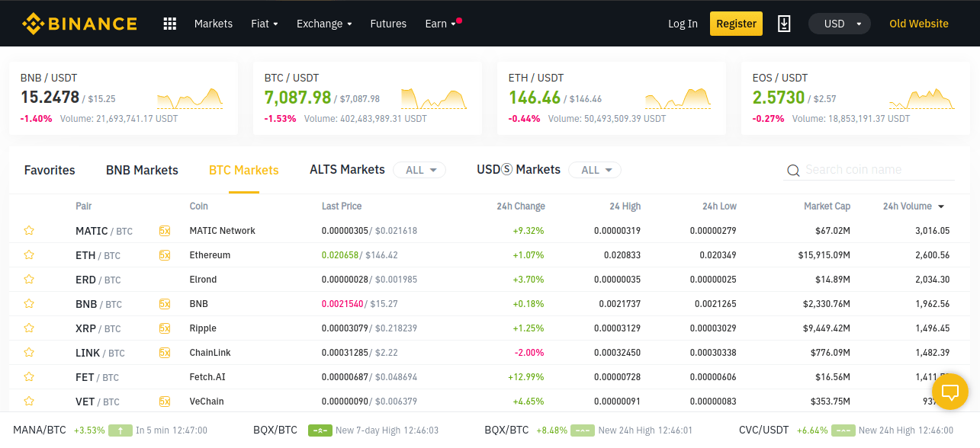Open the ALL dropdown beside USDⓈ Markets
The image size is (980, 448).
point(594,170)
